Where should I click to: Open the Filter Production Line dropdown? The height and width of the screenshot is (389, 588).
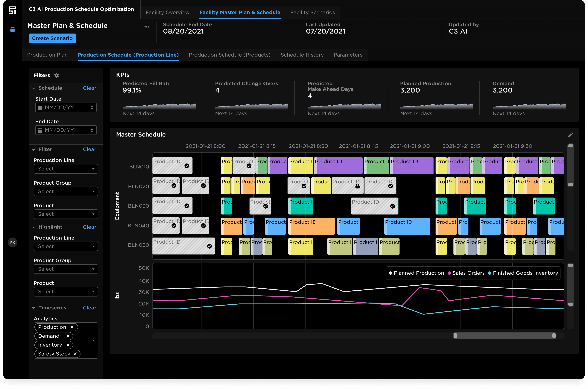66,169
